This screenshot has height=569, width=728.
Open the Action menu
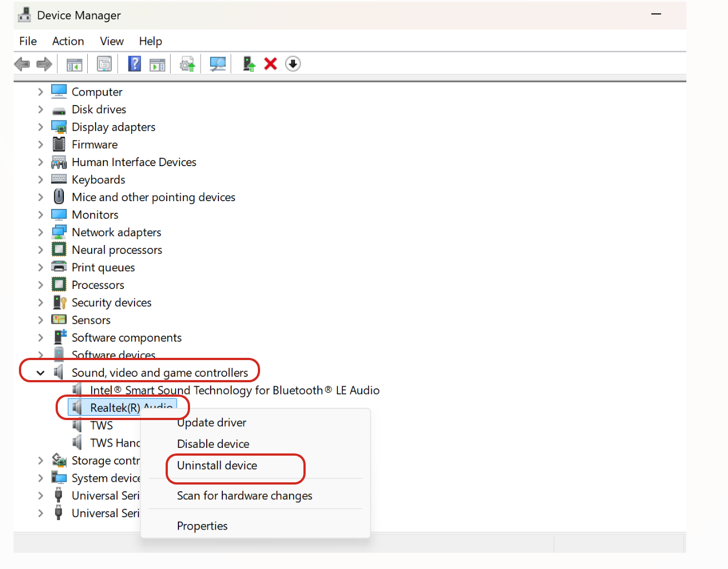coord(68,41)
